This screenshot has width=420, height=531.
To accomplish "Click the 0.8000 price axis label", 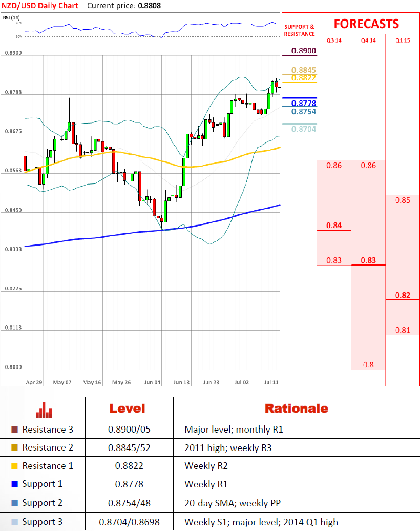I will 13,367.
